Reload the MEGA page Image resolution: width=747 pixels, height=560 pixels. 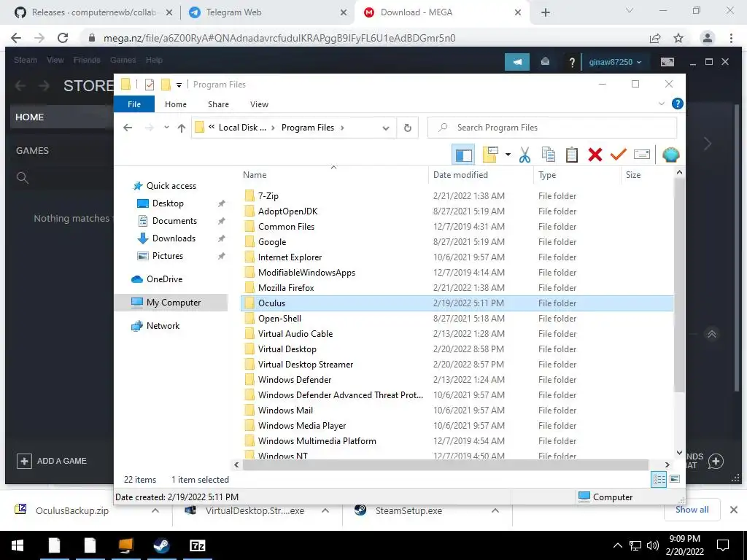pyautogui.click(x=63, y=38)
